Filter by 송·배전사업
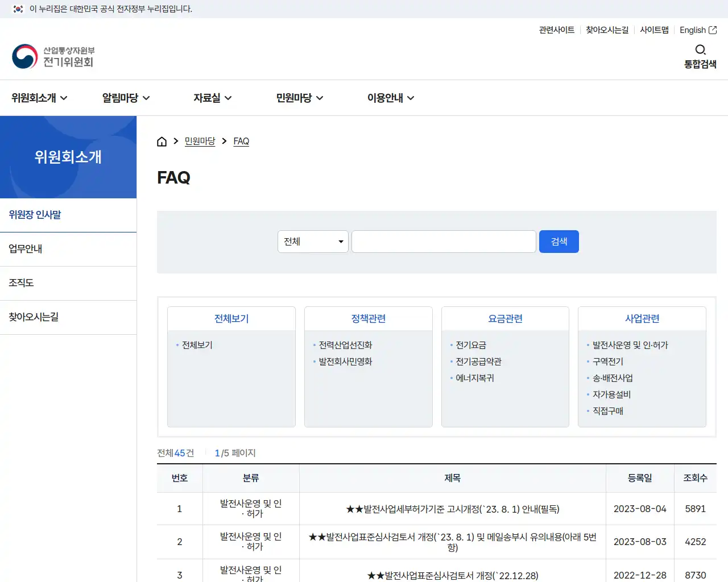The height and width of the screenshot is (582, 728). coord(613,378)
